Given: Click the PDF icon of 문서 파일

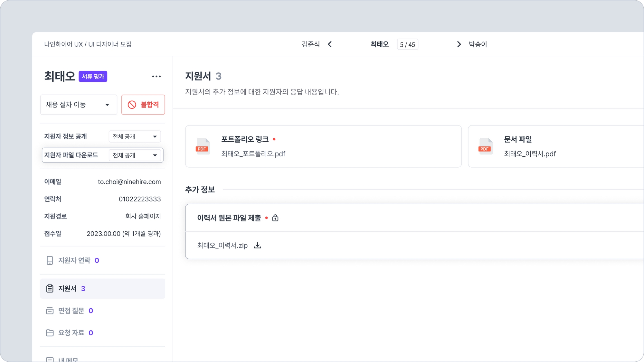Looking at the screenshot, I should (x=485, y=146).
